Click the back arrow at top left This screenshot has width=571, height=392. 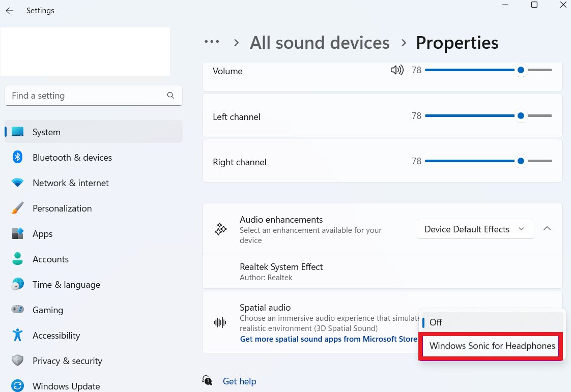[x=9, y=10]
